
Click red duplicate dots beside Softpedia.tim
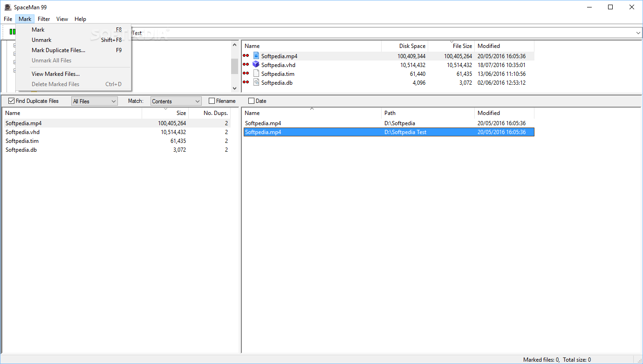tap(246, 73)
